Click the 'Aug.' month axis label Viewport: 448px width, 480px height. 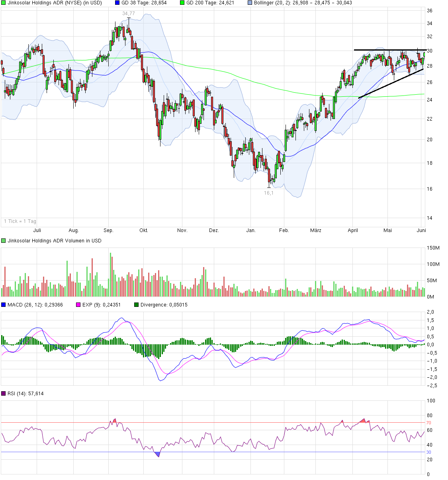[74, 230]
